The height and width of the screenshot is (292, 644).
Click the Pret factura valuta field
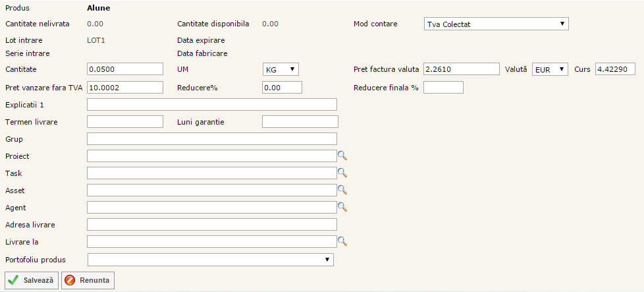pos(461,69)
